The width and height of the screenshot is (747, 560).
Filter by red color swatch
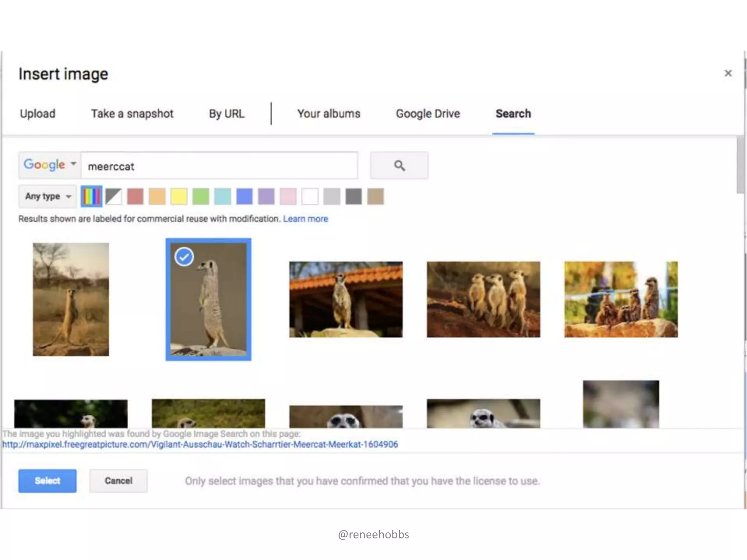(135, 197)
